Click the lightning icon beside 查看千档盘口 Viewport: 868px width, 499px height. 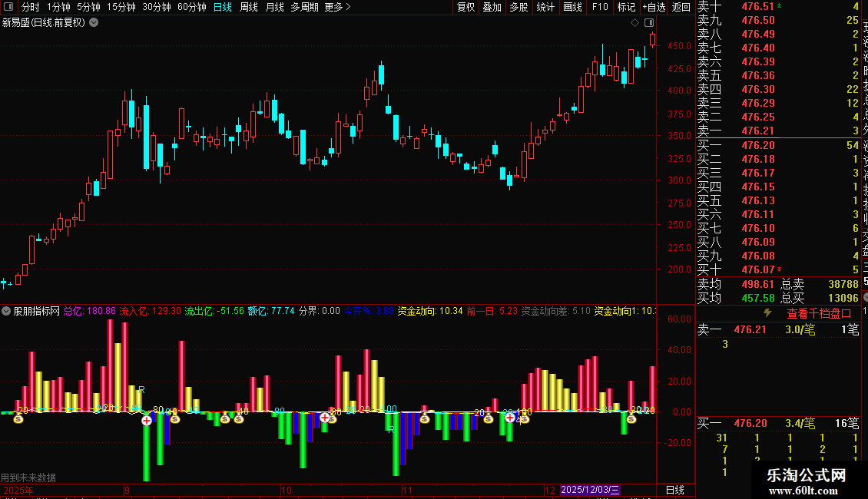(x=767, y=312)
